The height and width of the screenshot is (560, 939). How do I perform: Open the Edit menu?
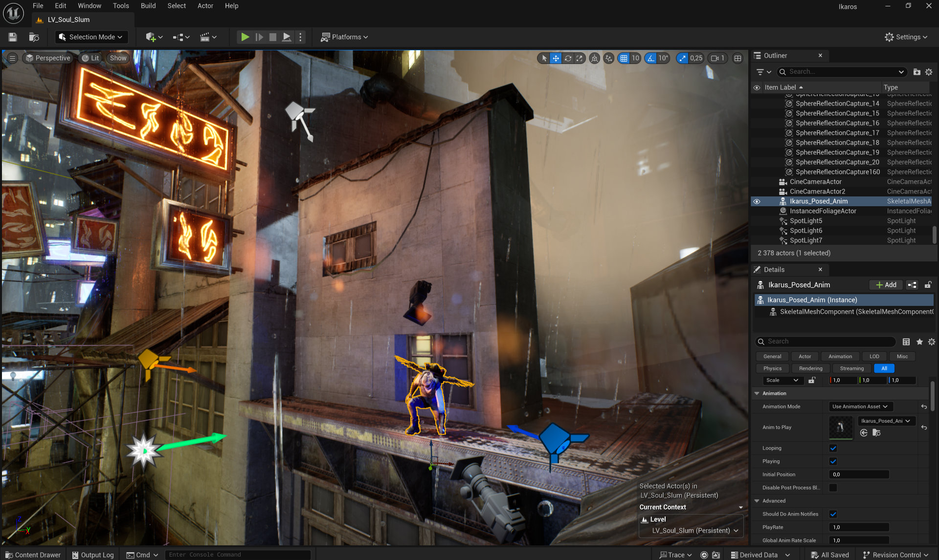click(61, 6)
